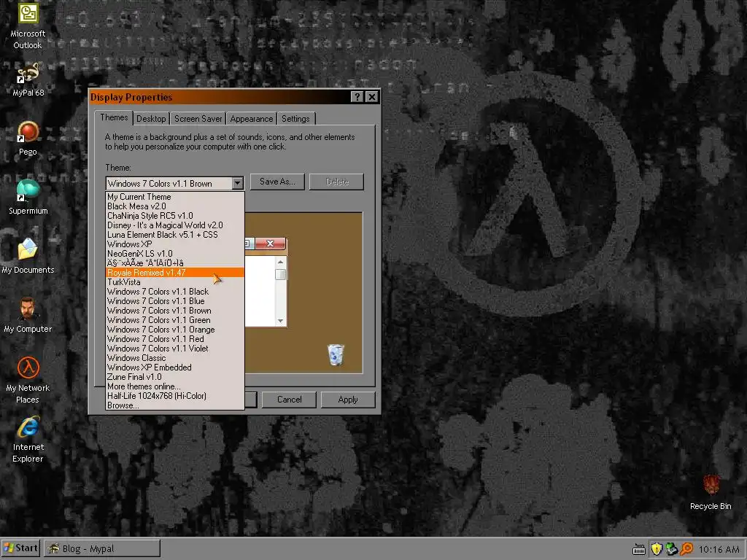The height and width of the screenshot is (560, 747).
Task: Choose My Current Theme from list
Action: coord(175,197)
